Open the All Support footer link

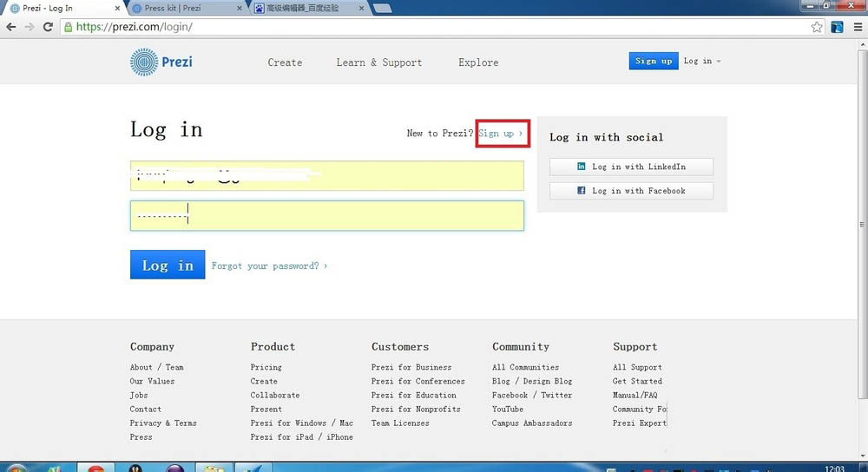pyautogui.click(x=637, y=367)
